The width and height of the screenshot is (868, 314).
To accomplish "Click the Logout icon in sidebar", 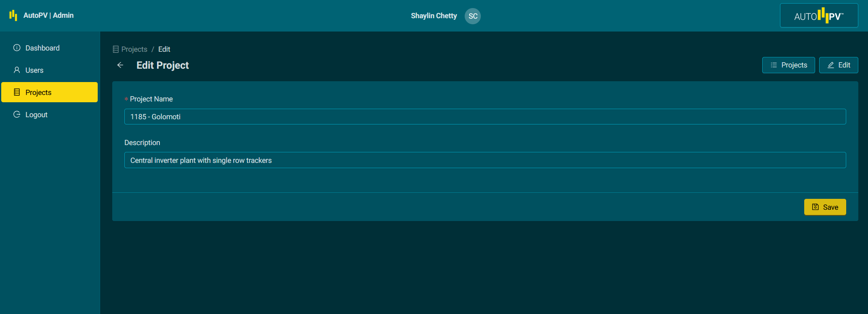I will (17, 114).
